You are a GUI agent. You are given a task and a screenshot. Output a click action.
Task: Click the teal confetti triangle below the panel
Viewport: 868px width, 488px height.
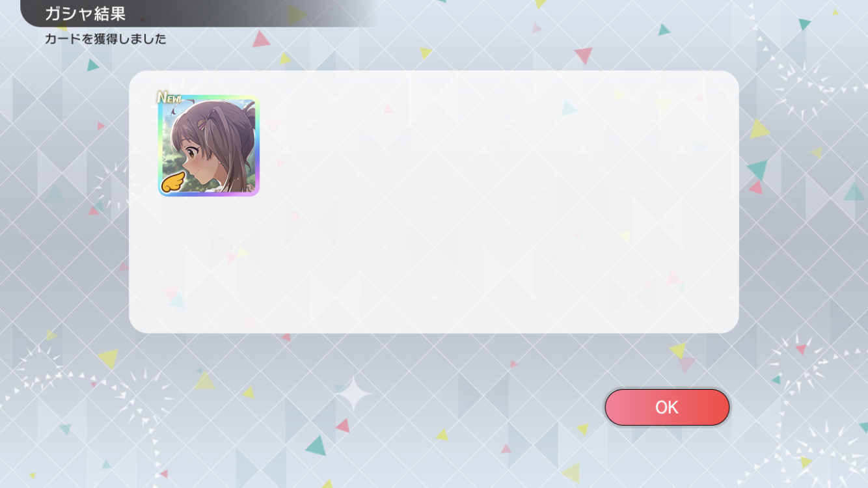coord(316,446)
